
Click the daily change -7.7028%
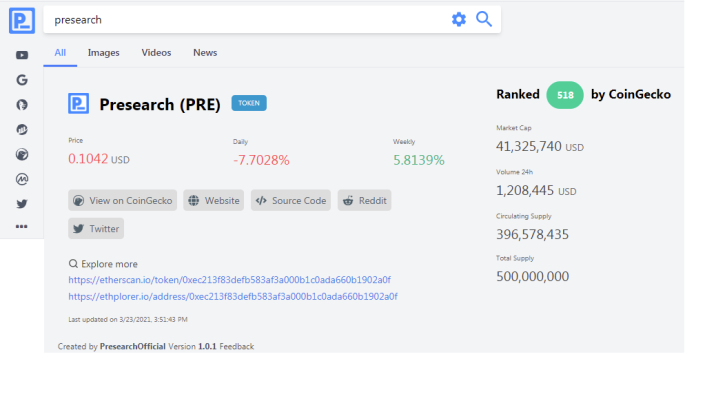pyautogui.click(x=261, y=160)
